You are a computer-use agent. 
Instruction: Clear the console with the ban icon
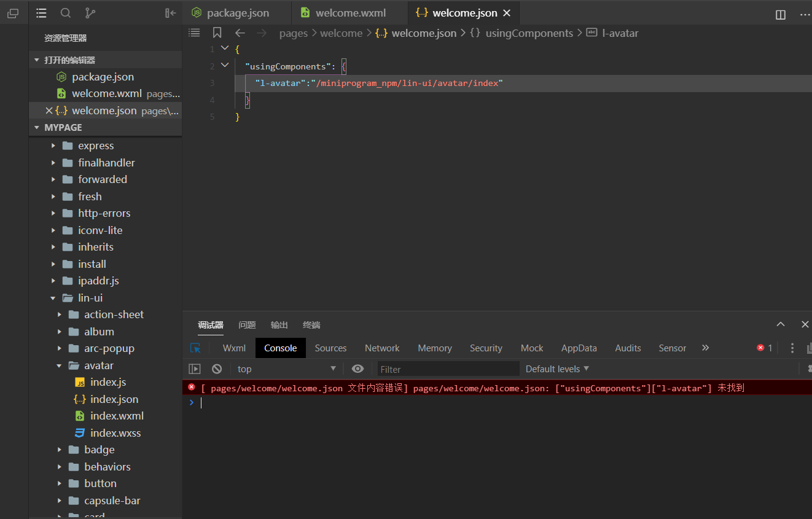(217, 369)
